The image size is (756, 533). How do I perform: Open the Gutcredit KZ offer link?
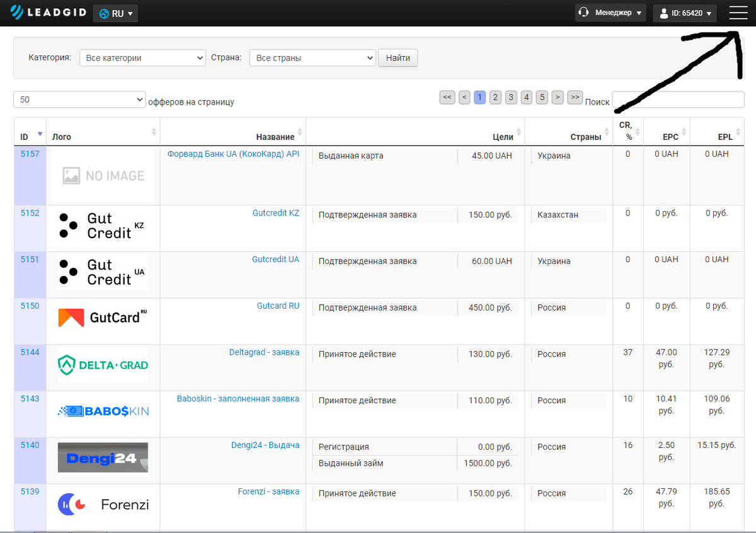click(x=276, y=213)
